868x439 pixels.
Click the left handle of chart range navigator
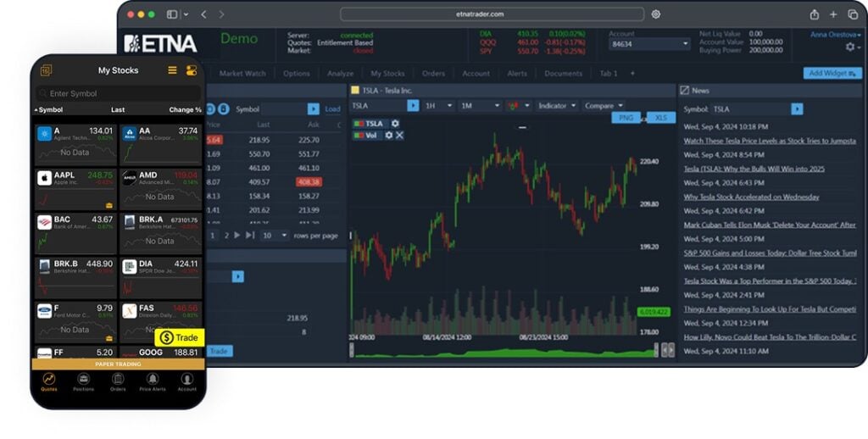pyautogui.click(x=351, y=350)
